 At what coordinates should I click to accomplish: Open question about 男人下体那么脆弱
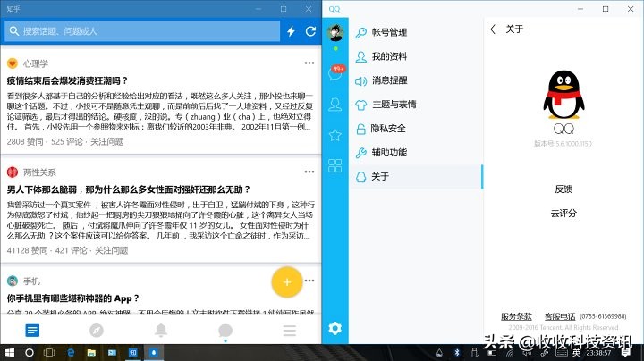coord(129,189)
